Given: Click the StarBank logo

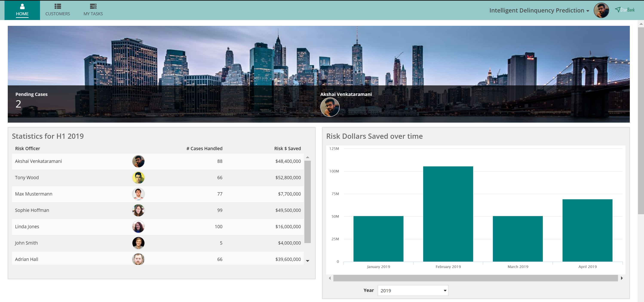Looking at the screenshot, I should pos(624,10).
